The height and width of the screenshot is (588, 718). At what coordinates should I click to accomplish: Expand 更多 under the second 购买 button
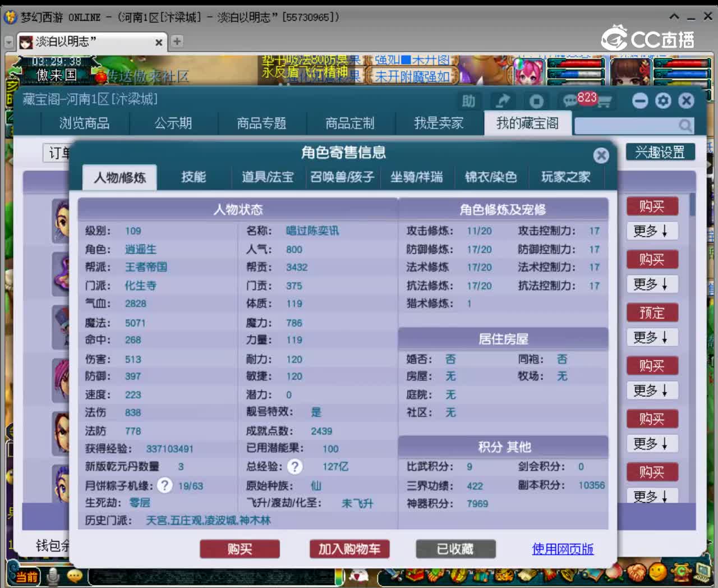click(652, 284)
